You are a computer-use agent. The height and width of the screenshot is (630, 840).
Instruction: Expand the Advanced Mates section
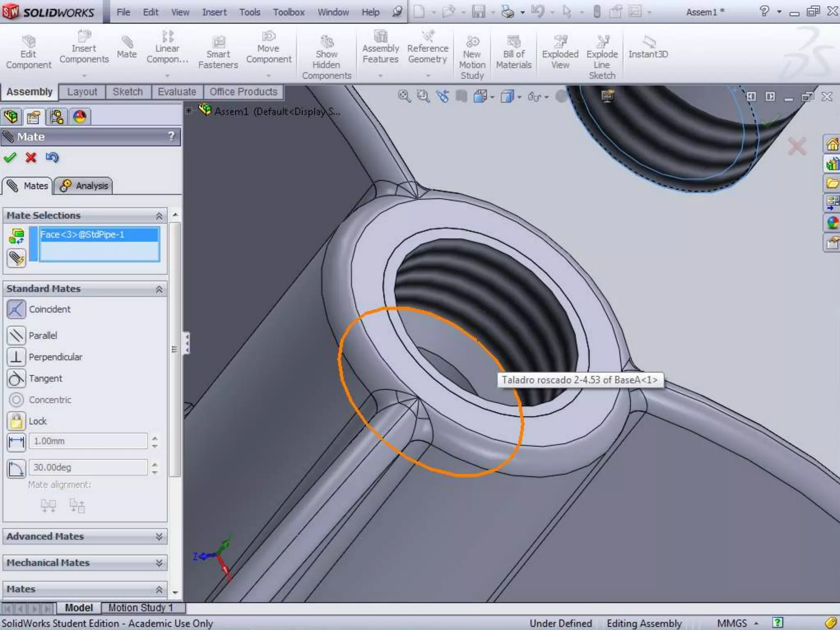pos(159,536)
